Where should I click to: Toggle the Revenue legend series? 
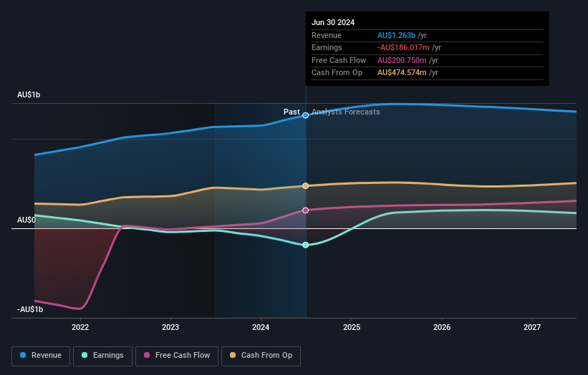(x=41, y=356)
